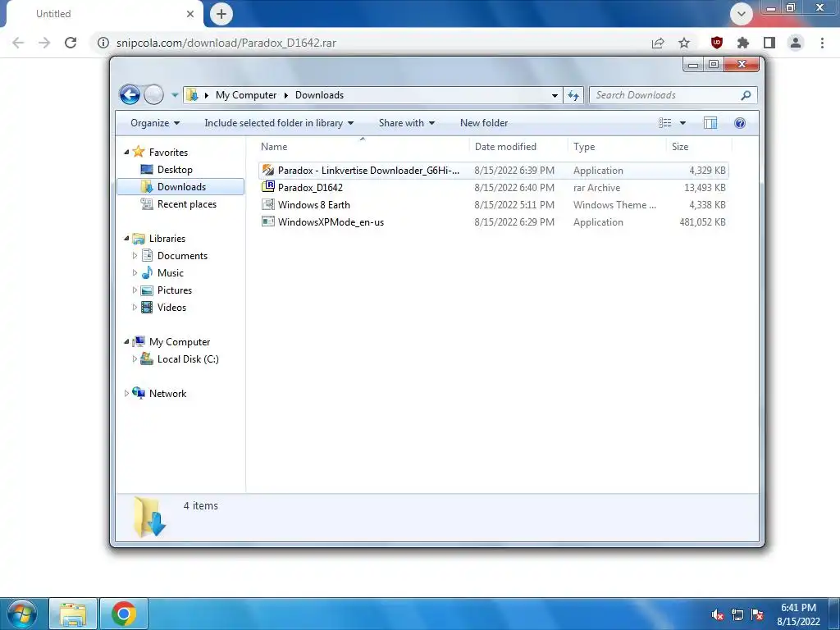Collapse My Computer tree group

click(x=126, y=342)
